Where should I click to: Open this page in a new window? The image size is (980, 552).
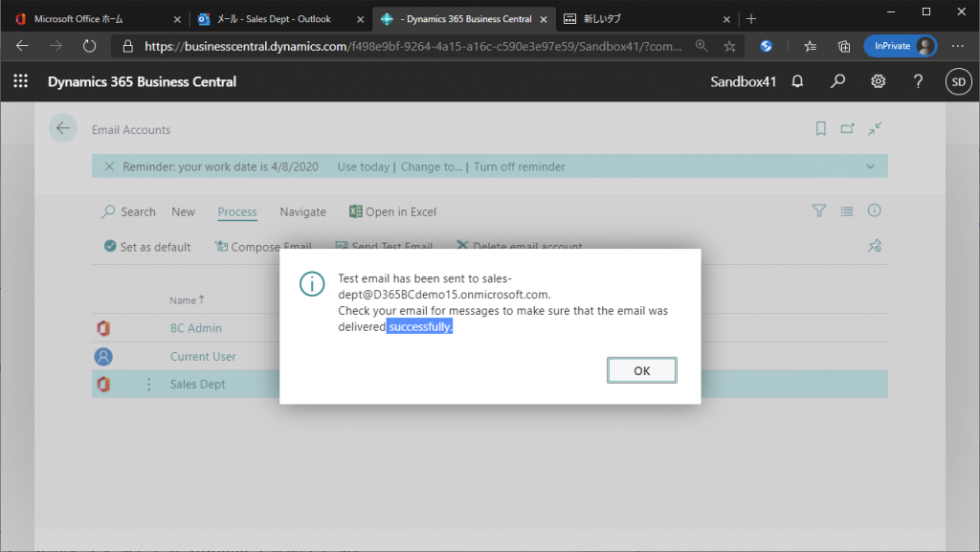[x=848, y=128]
